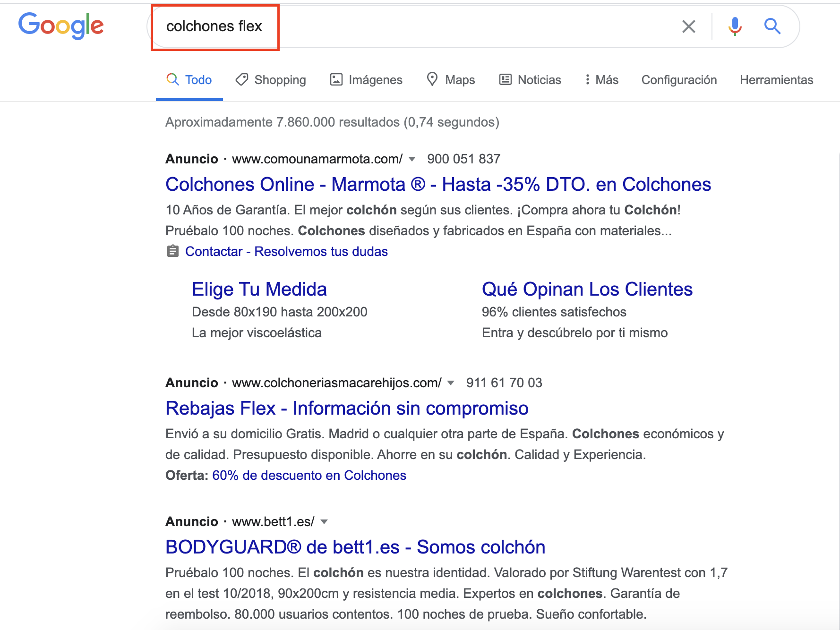Click phone number 911 61 70 03

pos(504,383)
